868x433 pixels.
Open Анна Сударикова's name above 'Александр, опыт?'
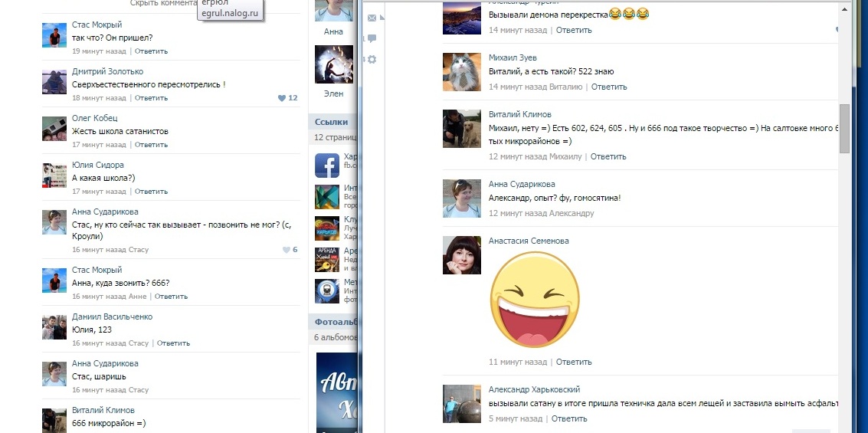click(522, 185)
